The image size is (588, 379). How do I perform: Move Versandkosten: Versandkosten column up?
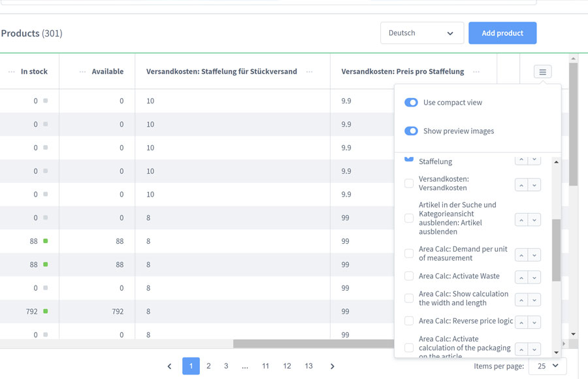[521, 185]
